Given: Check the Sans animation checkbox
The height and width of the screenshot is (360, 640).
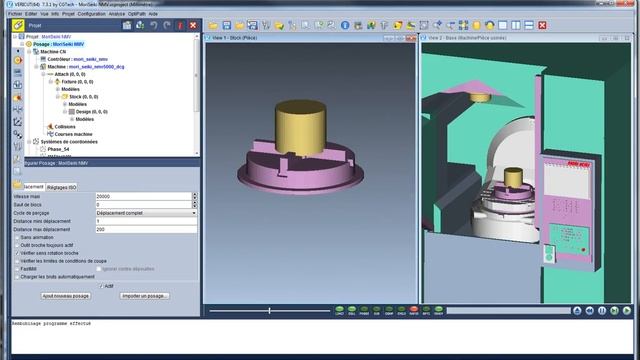Looking at the screenshot, I should [x=17, y=237].
